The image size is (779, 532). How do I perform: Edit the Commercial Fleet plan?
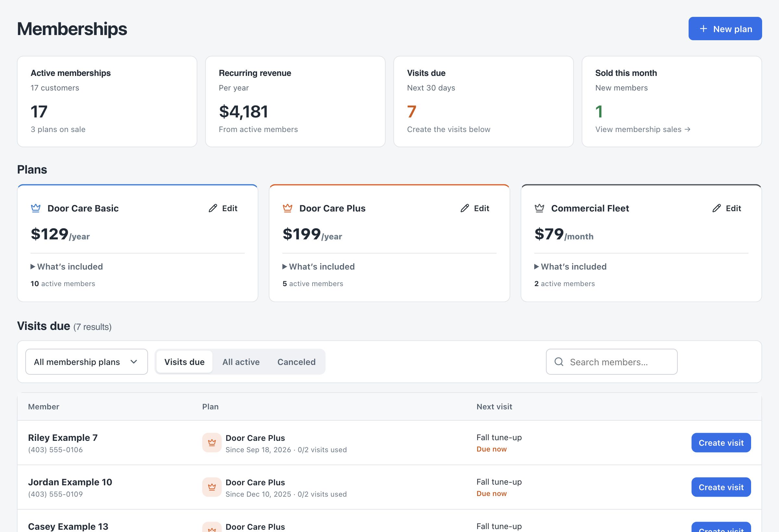(726, 208)
